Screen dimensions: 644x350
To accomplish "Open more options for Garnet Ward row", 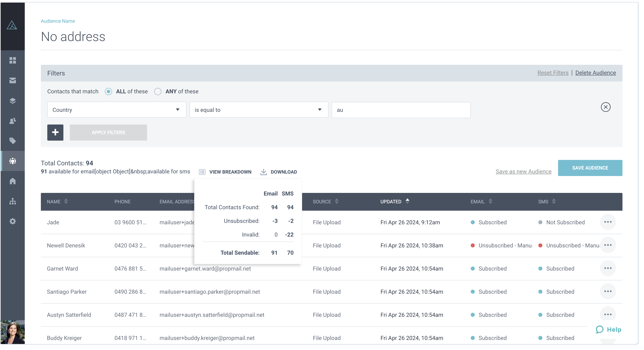I will coord(608,268).
